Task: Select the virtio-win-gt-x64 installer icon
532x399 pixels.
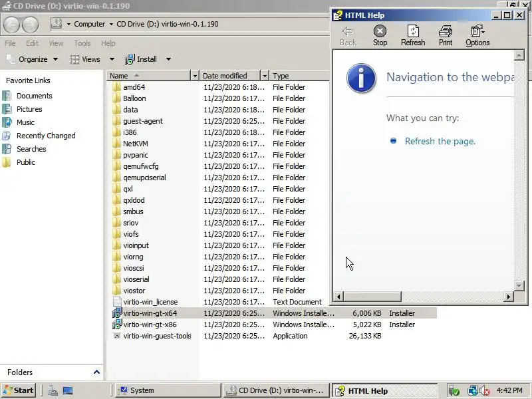Action: (x=117, y=313)
